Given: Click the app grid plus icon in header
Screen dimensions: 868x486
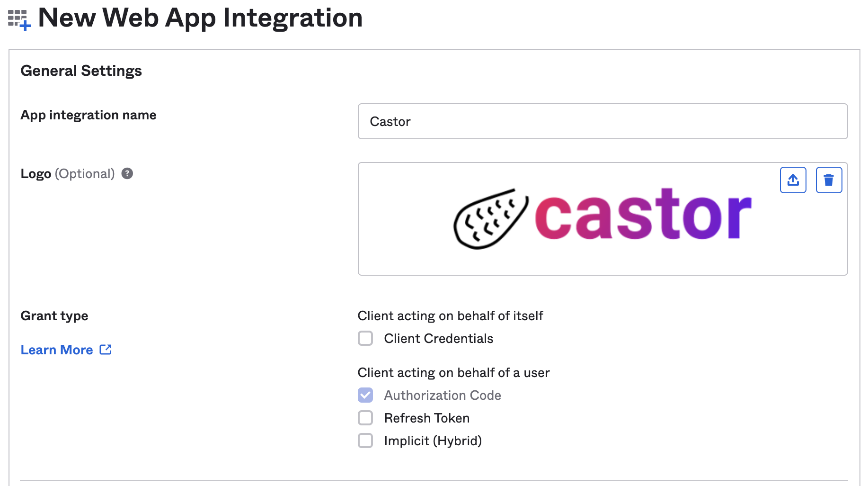Looking at the screenshot, I should pyautogui.click(x=19, y=20).
